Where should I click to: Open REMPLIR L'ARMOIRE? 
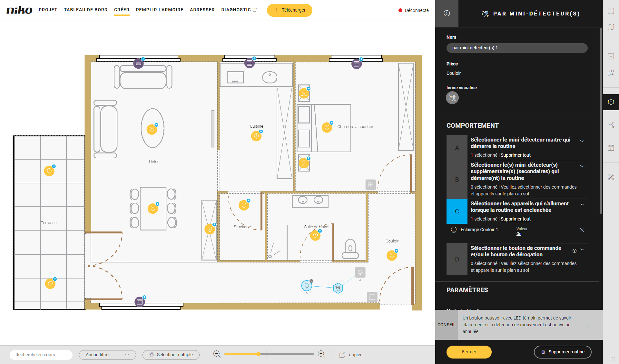pos(160,10)
